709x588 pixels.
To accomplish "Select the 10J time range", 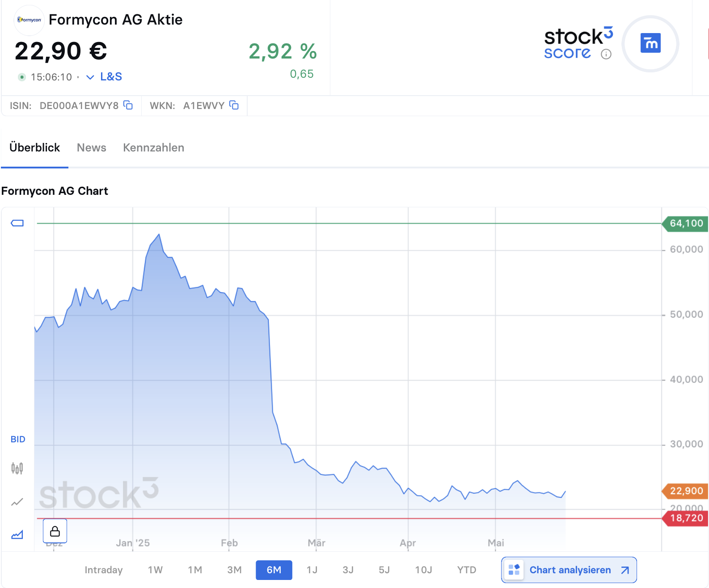I will [424, 570].
